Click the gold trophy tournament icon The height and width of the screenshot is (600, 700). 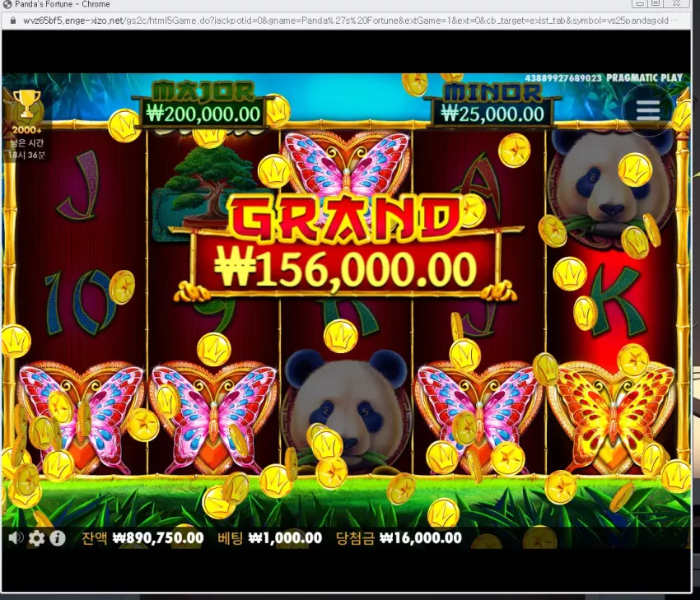click(27, 104)
